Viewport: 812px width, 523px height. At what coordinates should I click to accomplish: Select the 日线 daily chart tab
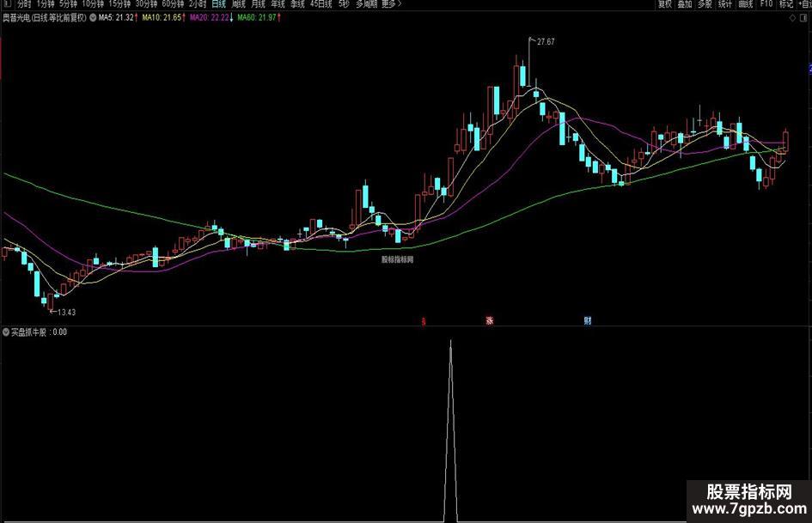(219, 3)
